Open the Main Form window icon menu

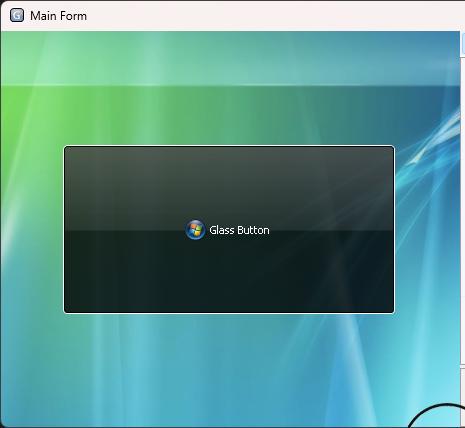[x=17, y=15]
